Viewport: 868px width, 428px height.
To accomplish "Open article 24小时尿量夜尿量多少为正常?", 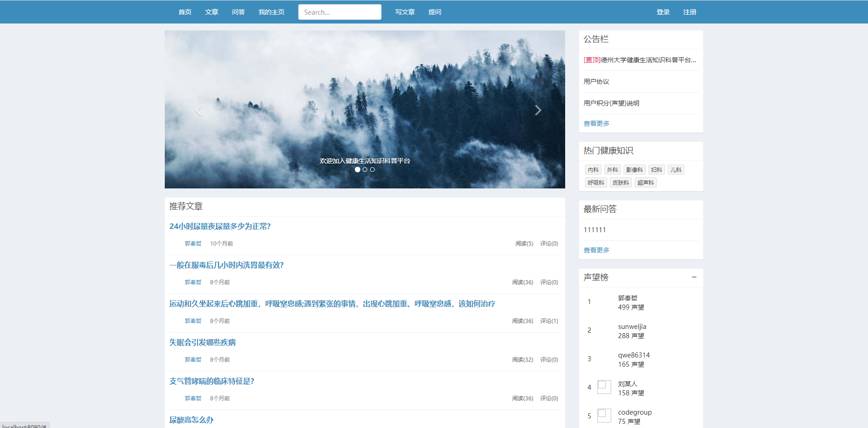I will pos(220,226).
